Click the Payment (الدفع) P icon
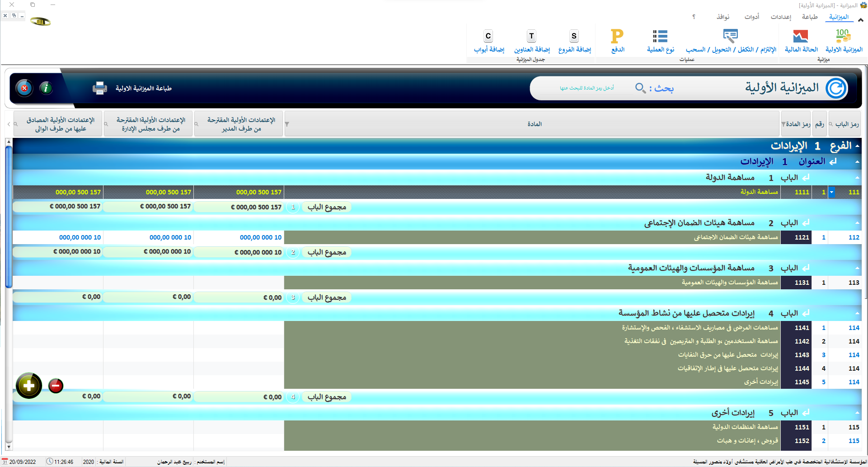 617,36
